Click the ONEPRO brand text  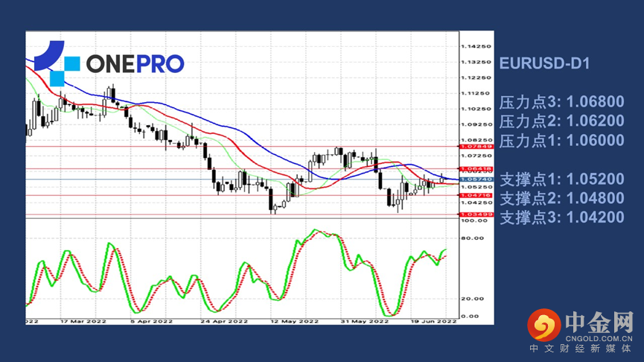point(134,65)
